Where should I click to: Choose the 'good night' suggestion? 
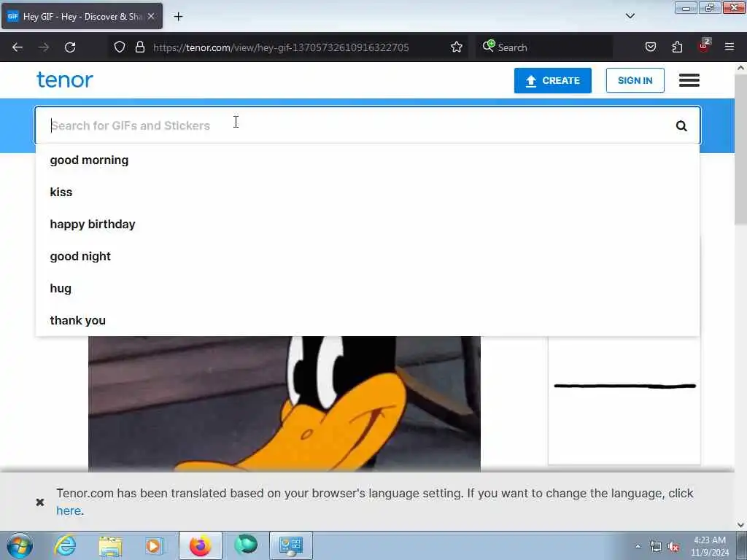(x=368, y=256)
